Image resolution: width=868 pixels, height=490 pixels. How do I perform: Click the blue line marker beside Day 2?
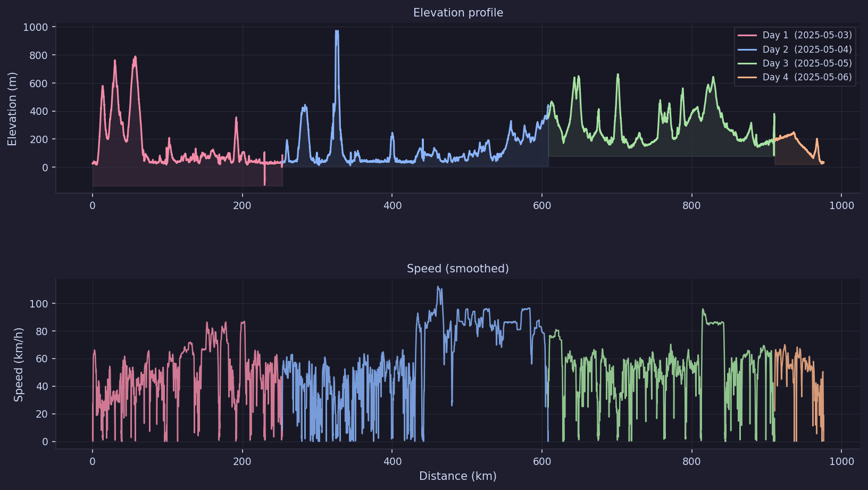pyautogui.click(x=747, y=49)
